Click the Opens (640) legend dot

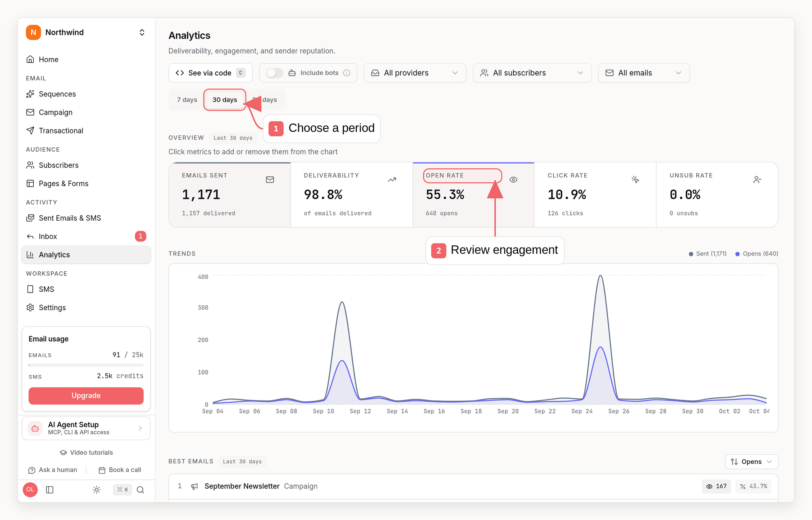click(x=737, y=254)
